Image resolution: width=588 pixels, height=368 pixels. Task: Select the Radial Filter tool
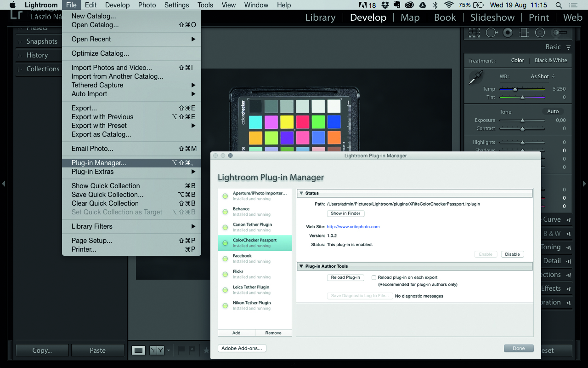point(540,33)
